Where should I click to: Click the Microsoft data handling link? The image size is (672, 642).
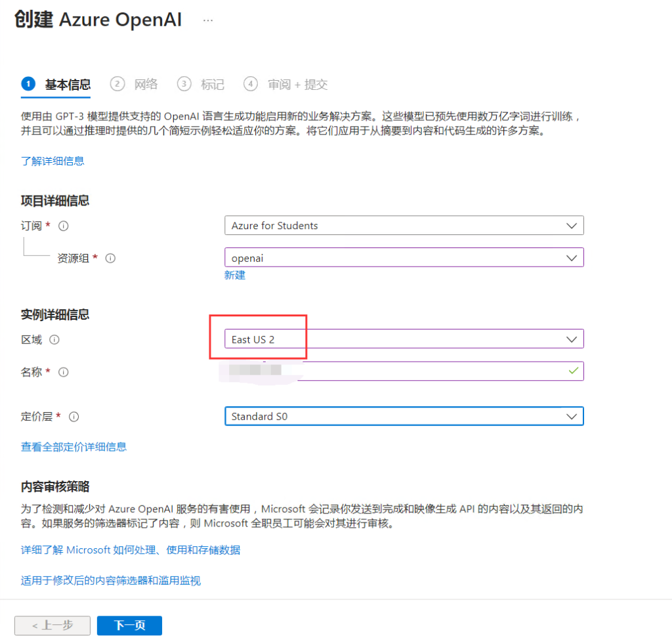[x=131, y=550]
